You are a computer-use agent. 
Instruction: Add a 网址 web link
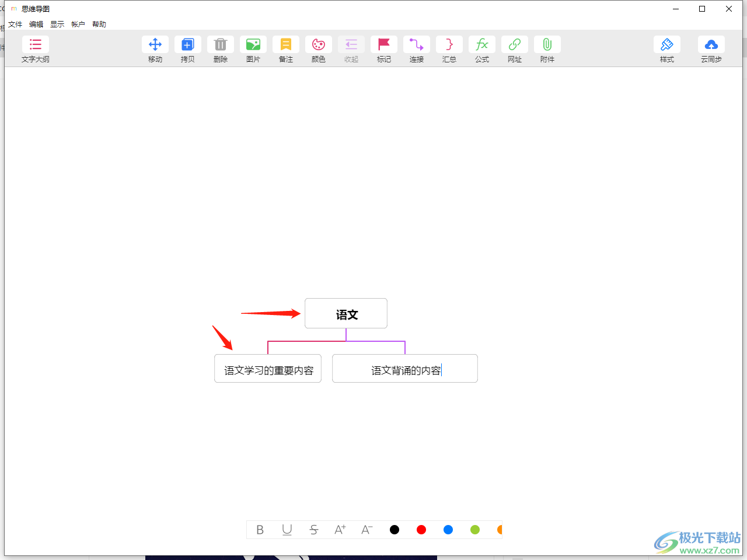point(515,50)
